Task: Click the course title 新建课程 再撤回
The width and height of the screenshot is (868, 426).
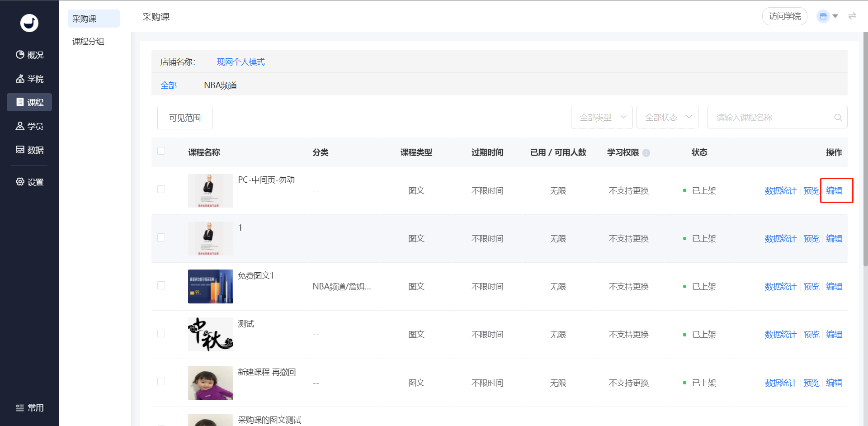Action: (267, 372)
